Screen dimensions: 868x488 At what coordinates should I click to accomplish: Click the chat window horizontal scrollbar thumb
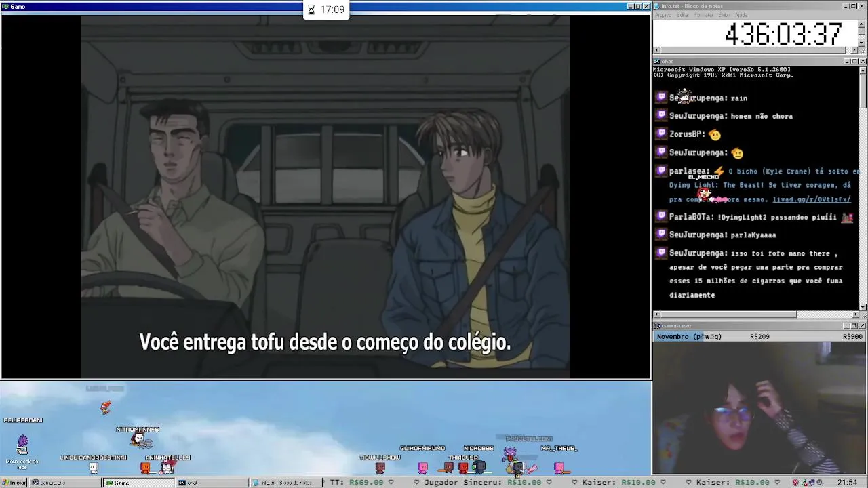728,314
